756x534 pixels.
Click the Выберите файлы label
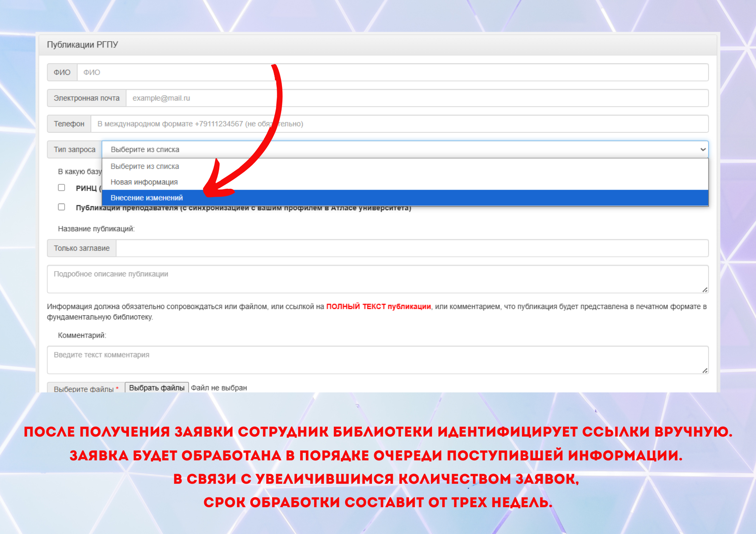coord(84,389)
